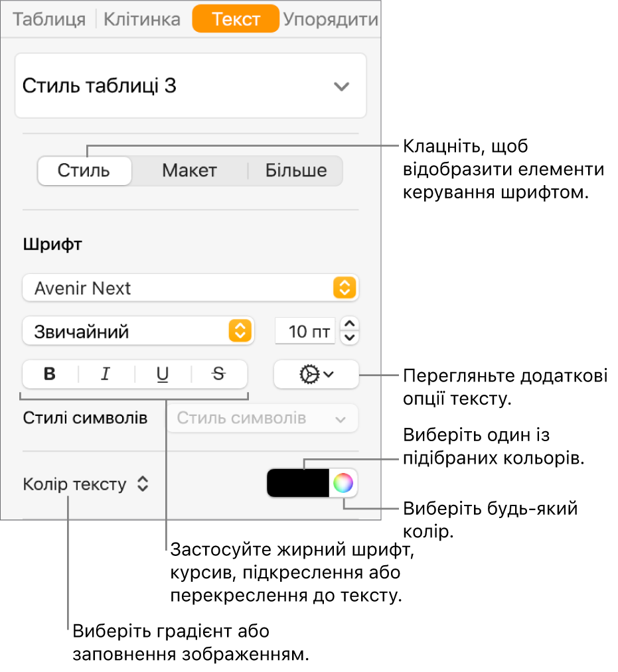Open the Клітинка tab

[x=142, y=19]
